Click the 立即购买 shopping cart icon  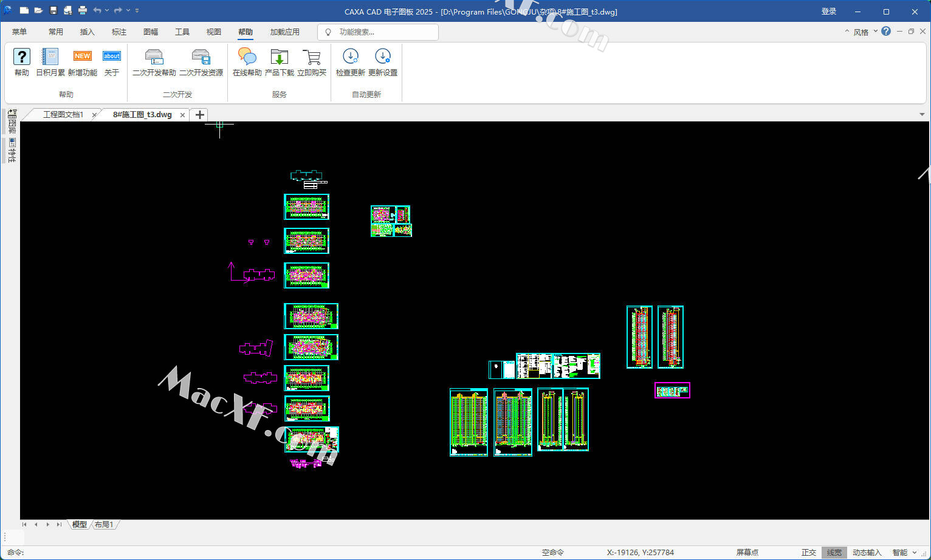(x=312, y=57)
